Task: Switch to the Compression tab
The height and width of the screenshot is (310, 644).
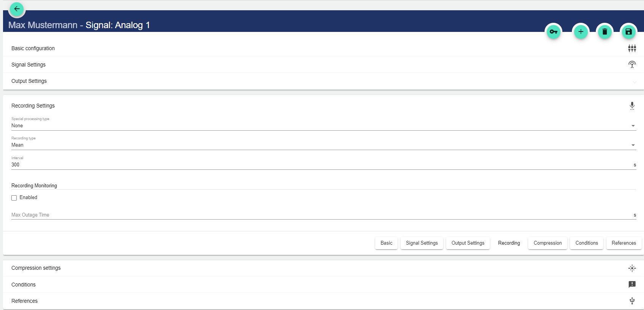Action: (x=547, y=243)
